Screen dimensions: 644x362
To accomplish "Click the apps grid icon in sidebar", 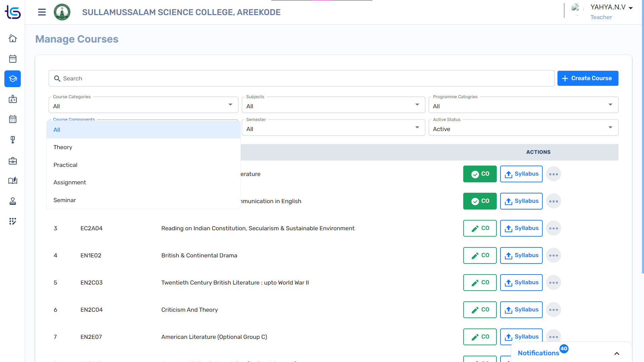I will 13,221.
